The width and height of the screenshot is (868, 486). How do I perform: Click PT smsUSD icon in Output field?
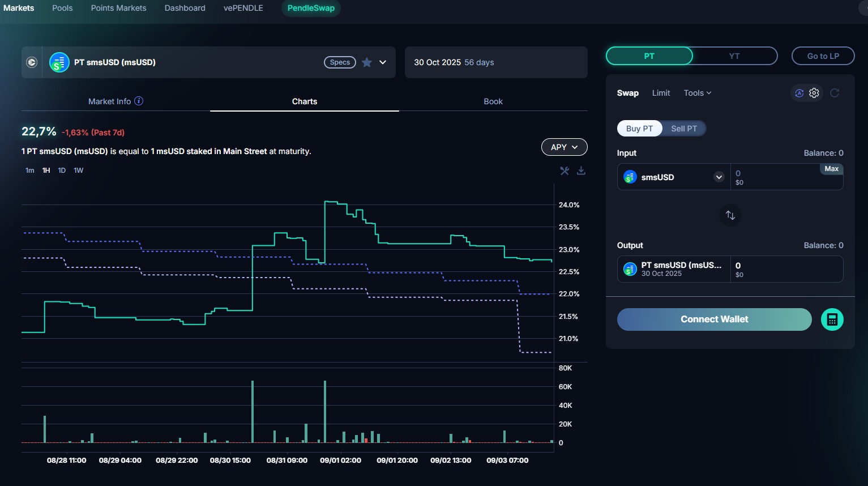pyautogui.click(x=630, y=269)
